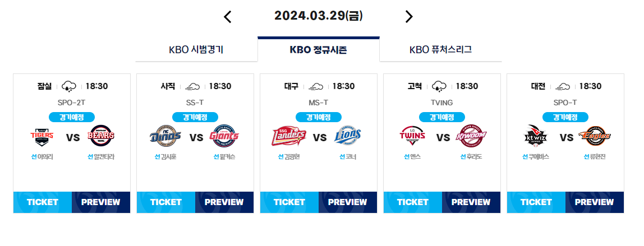644x246 pixels.
Task: Switch to the KBO 시범경기 tab
Action: point(196,50)
